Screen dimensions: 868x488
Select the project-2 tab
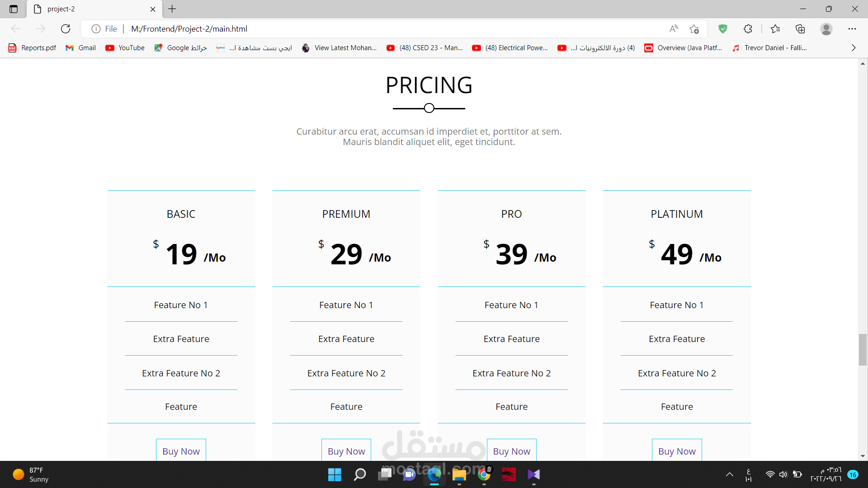click(90, 9)
